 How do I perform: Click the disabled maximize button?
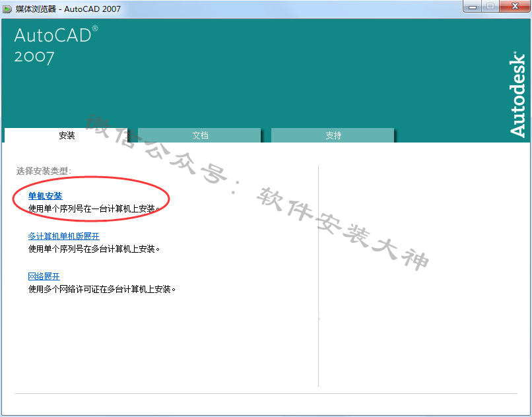[490, 7]
